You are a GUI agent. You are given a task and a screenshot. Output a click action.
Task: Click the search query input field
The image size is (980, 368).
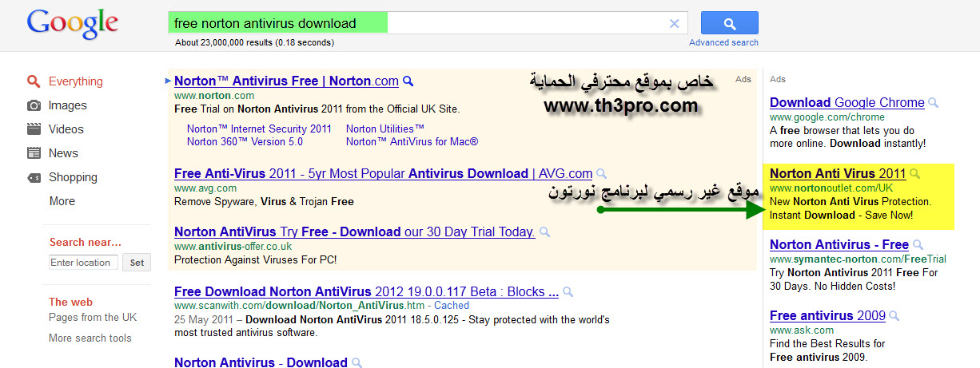(428, 23)
